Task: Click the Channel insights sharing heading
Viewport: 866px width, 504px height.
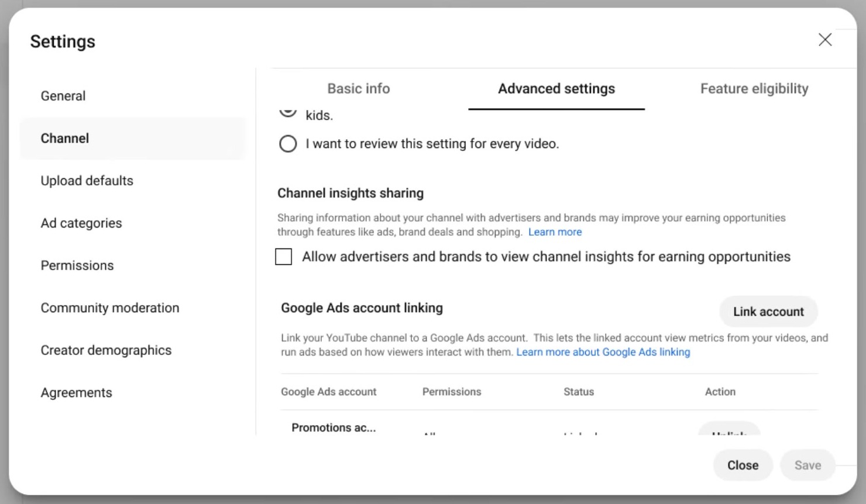Action: click(350, 193)
